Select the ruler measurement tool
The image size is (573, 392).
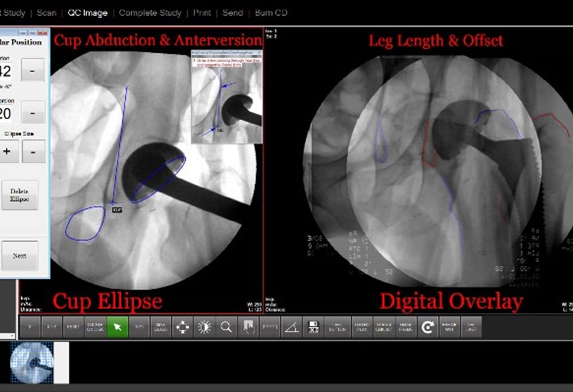click(x=270, y=327)
